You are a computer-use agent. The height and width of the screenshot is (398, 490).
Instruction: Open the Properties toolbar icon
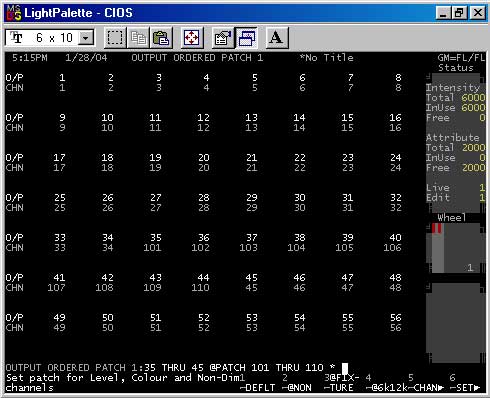[223, 38]
